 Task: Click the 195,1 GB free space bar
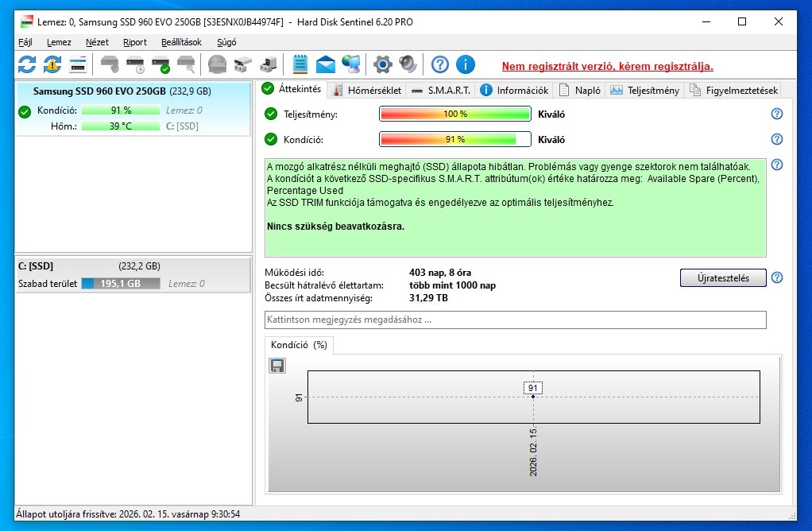coord(121,283)
